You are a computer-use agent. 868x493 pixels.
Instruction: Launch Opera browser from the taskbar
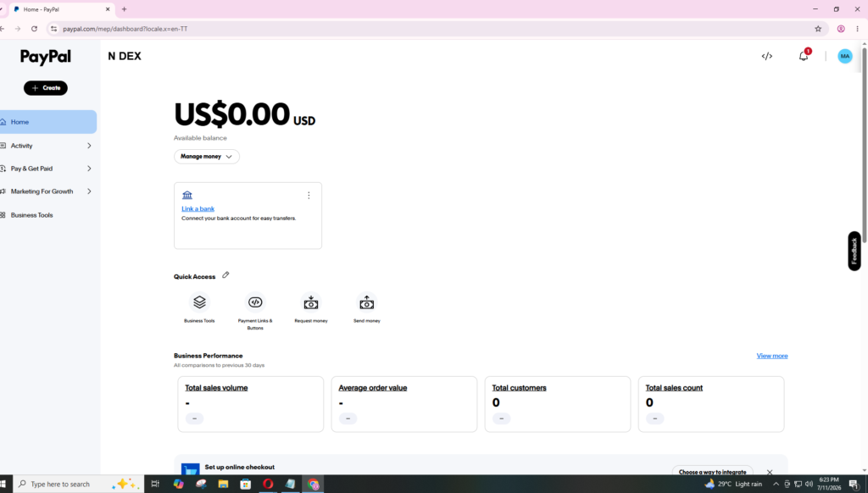coord(268,485)
